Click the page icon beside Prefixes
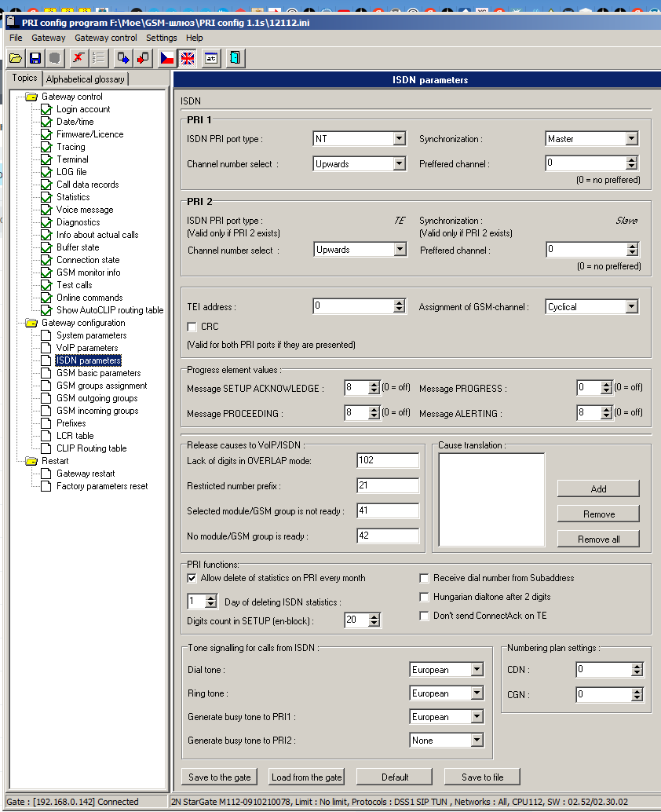Viewport: 661px width, 812px height. pos(46,423)
